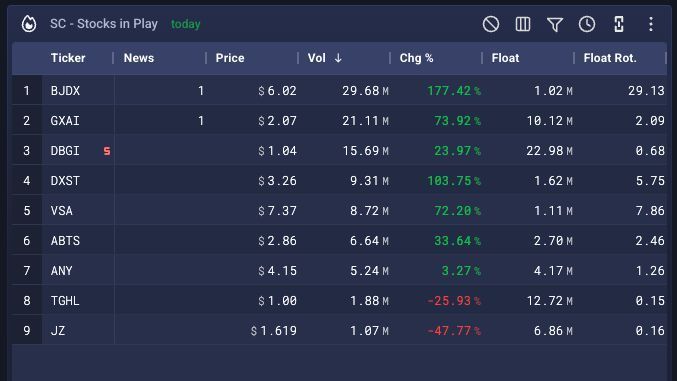Click the $6.02 price cell
Screen dimensions: 677x381
click(x=278, y=91)
